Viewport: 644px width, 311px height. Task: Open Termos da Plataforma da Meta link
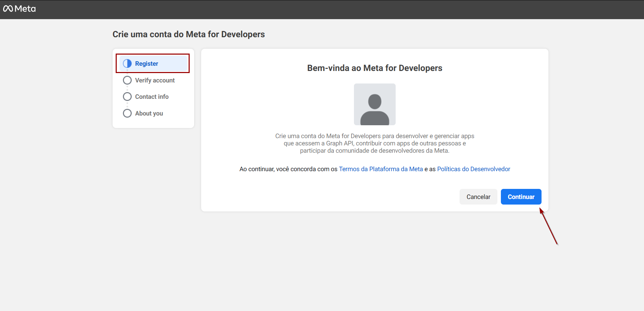pos(381,169)
